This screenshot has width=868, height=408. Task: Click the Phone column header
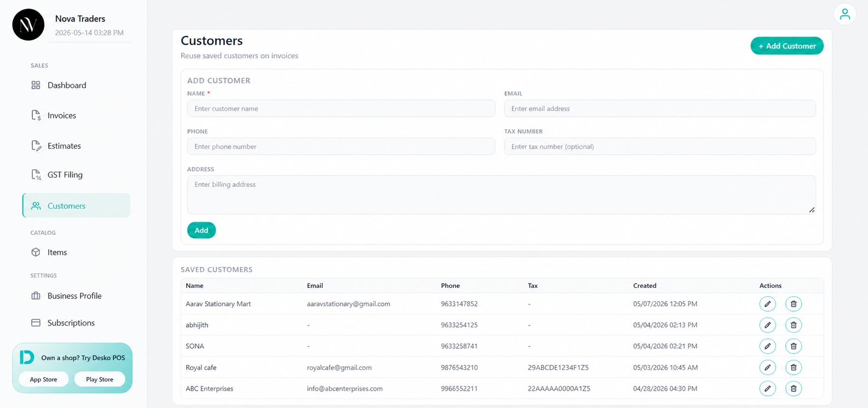(450, 286)
